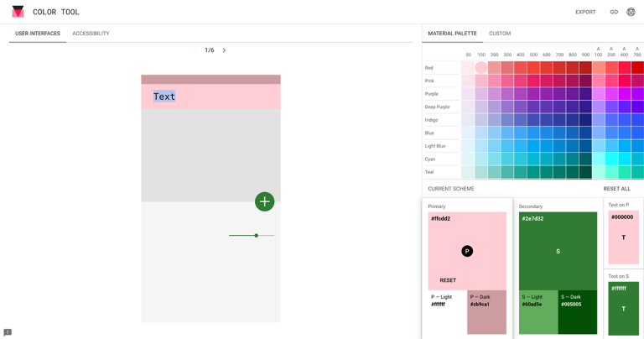
Task: Switch to the Accessibility tab
Action: 91,34
